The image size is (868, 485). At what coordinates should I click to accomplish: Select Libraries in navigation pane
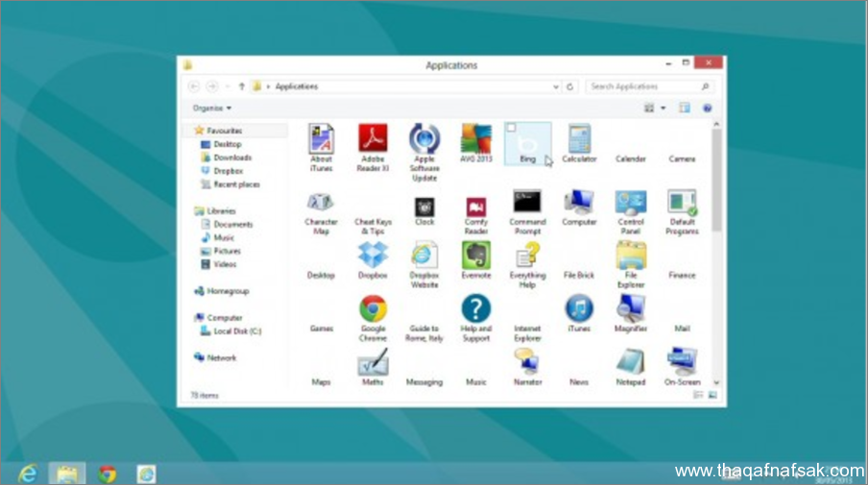click(x=222, y=211)
